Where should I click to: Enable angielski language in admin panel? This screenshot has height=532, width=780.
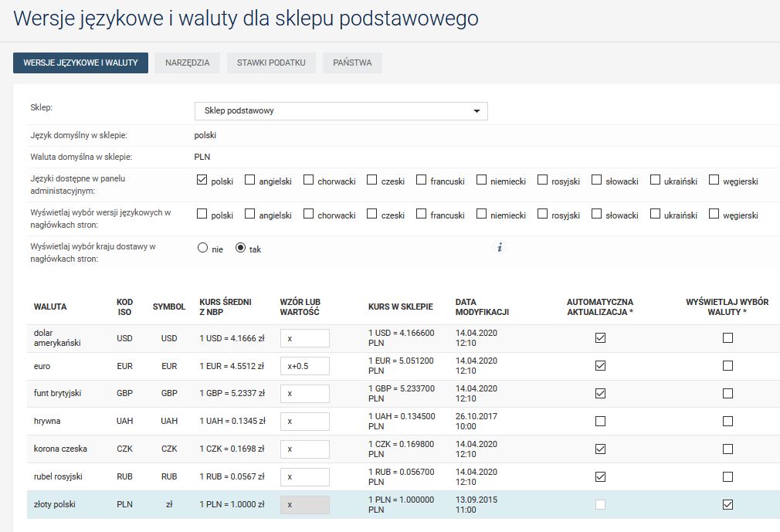point(250,181)
